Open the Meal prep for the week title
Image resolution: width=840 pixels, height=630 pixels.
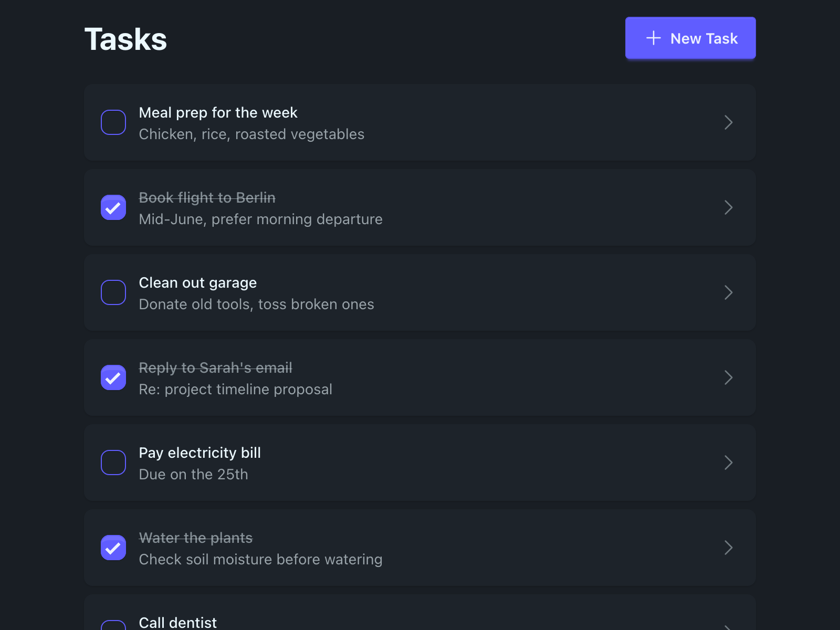pos(218,113)
